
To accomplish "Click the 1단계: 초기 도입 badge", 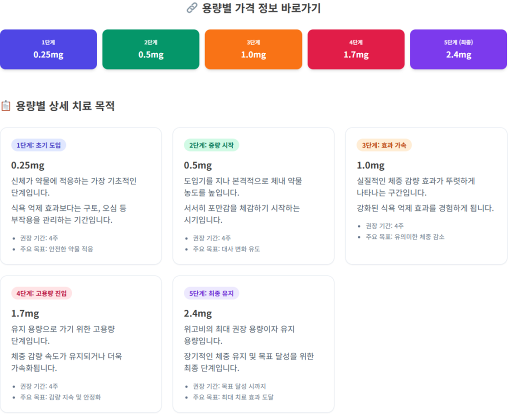I will [x=38, y=145].
